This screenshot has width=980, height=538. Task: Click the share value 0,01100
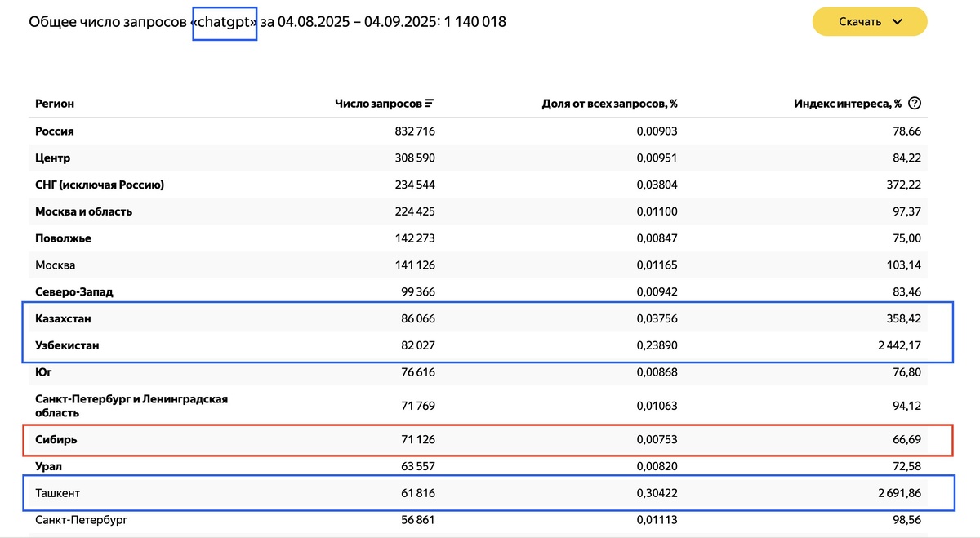pos(657,211)
